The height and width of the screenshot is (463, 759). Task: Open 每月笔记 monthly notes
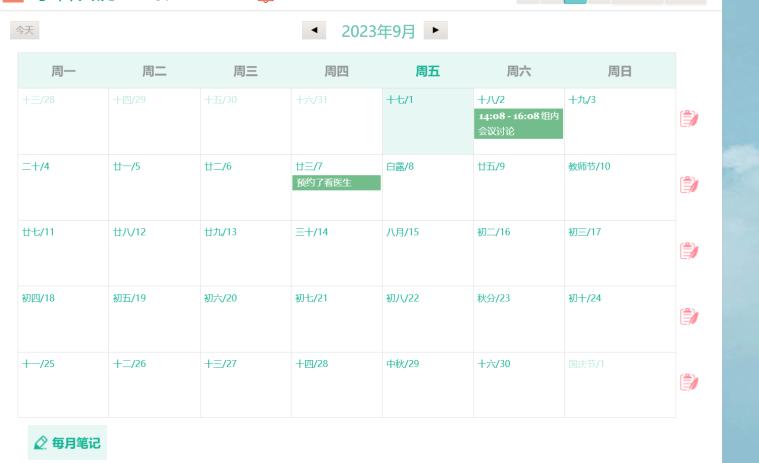coord(67,442)
